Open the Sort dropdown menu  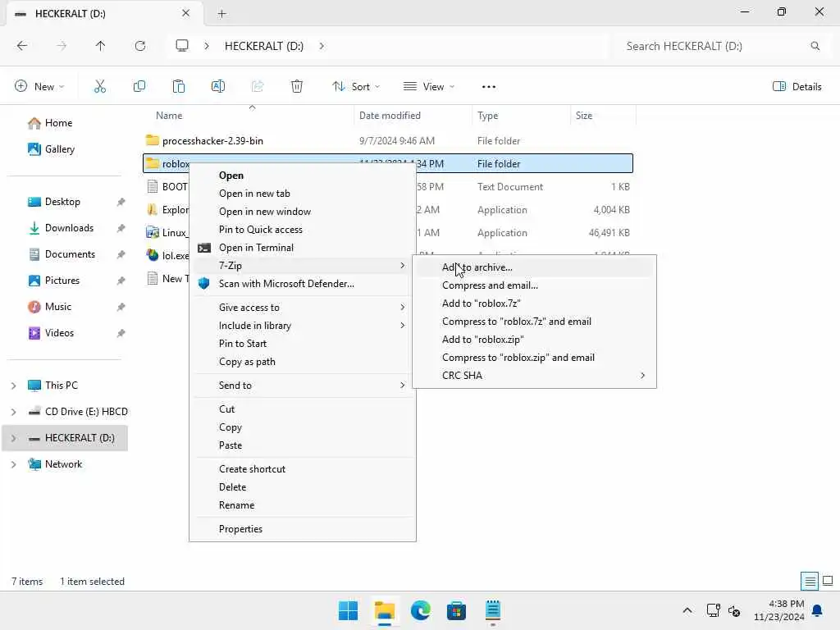point(356,87)
